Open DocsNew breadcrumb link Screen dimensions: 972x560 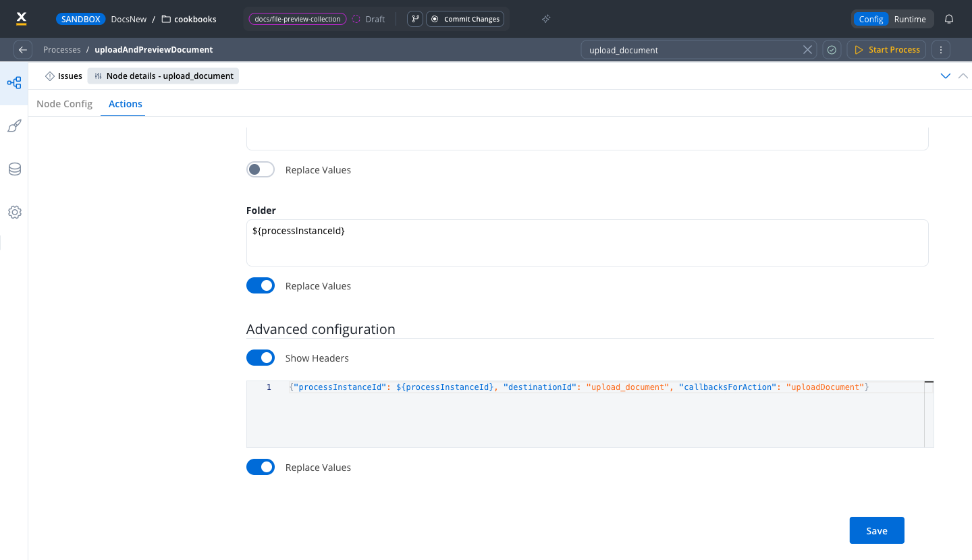(128, 19)
